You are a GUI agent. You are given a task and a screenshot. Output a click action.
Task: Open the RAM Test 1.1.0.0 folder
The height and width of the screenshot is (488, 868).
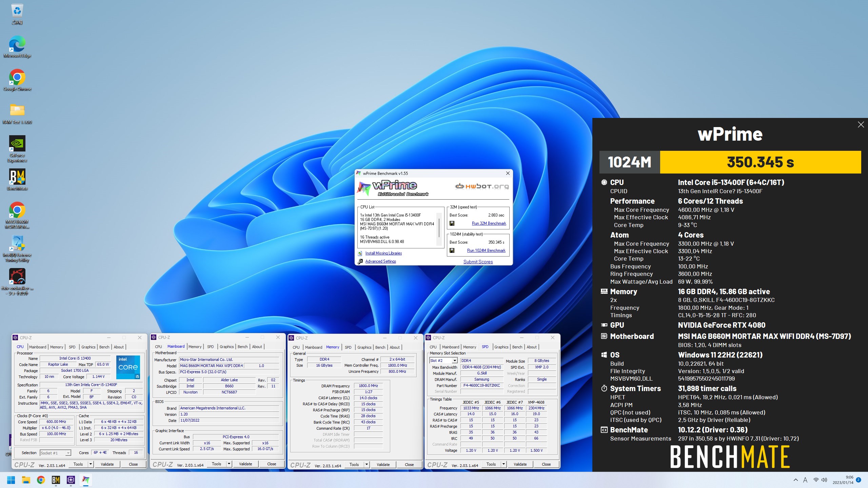[17, 113]
